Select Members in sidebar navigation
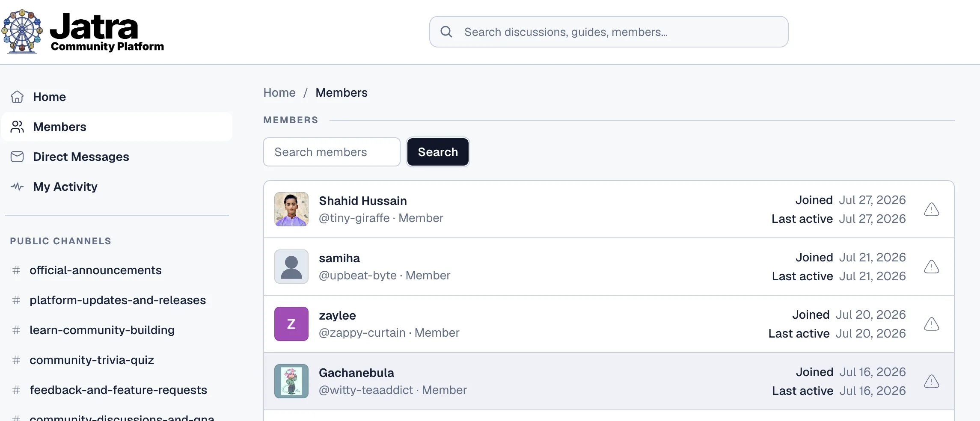The height and width of the screenshot is (421, 980). (117, 127)
